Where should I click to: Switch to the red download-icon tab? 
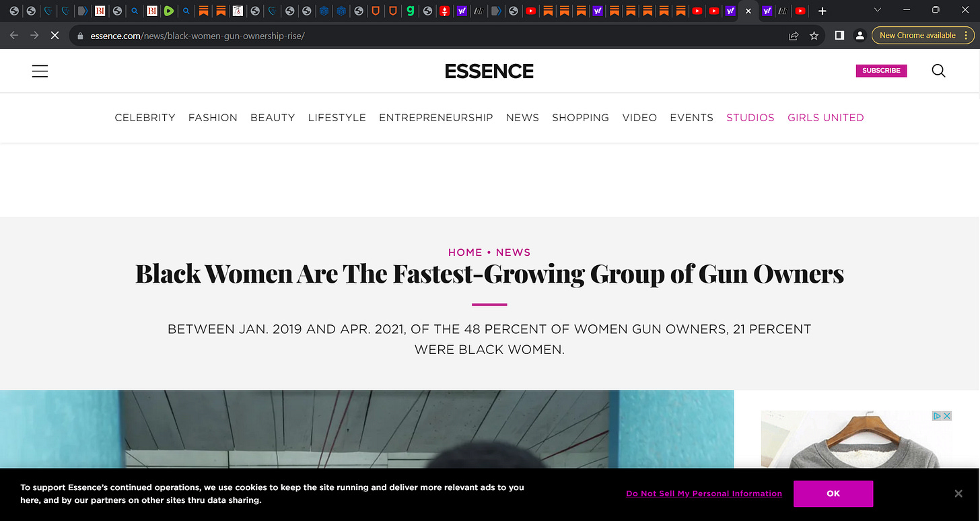click(444, 11)
